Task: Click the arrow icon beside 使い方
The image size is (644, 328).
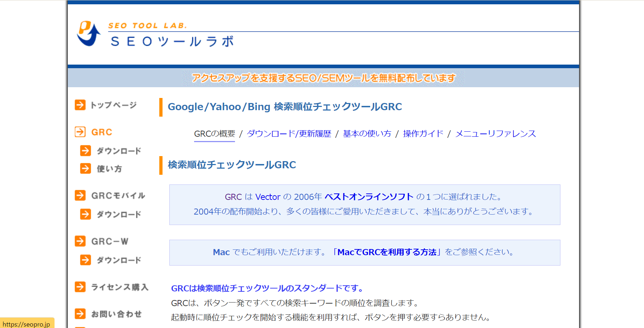Action: coord(85,168)
